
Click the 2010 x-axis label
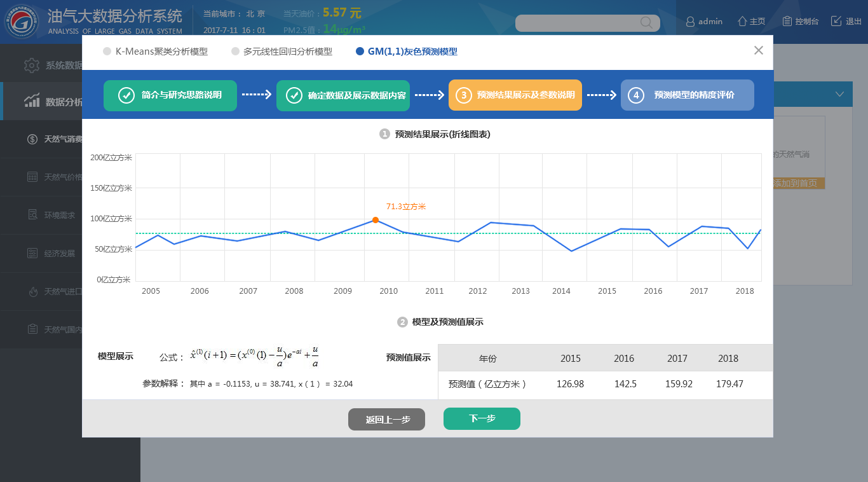tap(389, 291)
